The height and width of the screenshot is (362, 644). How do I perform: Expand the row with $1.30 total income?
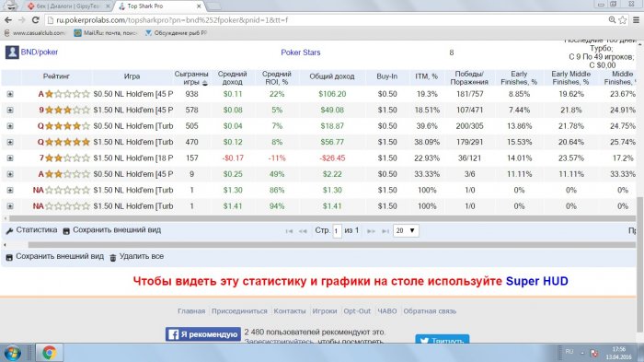pyautogui.click(x=10, y=191)
